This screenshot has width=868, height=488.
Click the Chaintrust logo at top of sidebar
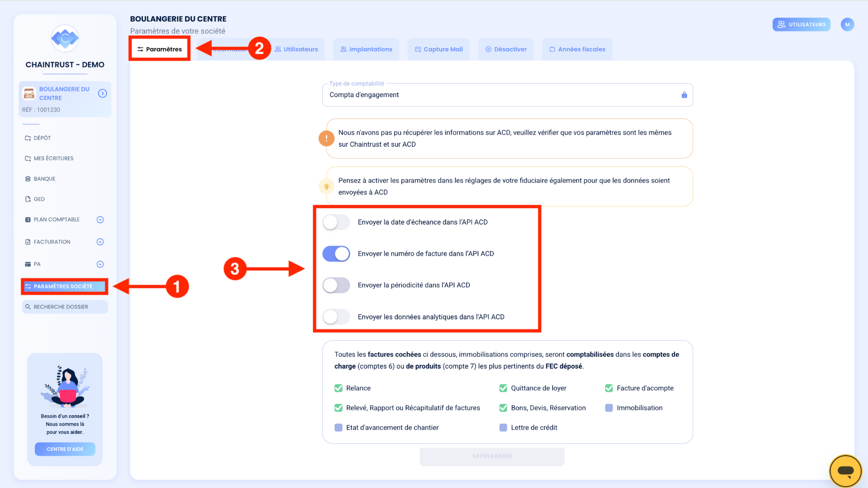pos(65,38)
